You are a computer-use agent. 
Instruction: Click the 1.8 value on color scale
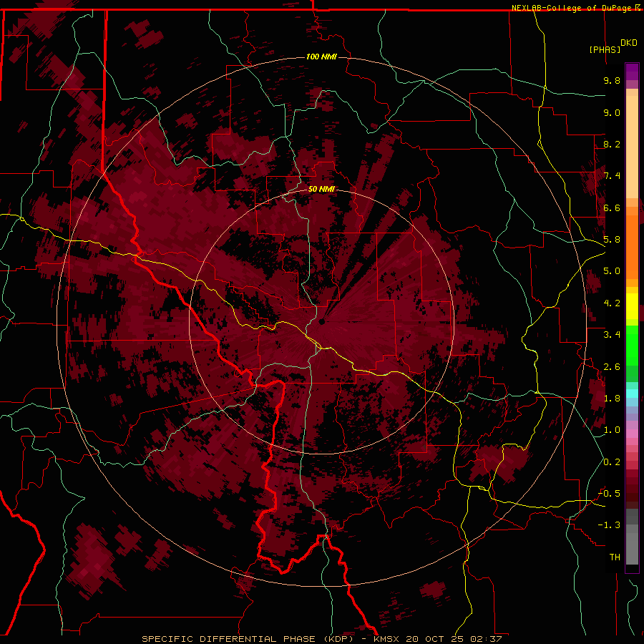pos(612,399)
